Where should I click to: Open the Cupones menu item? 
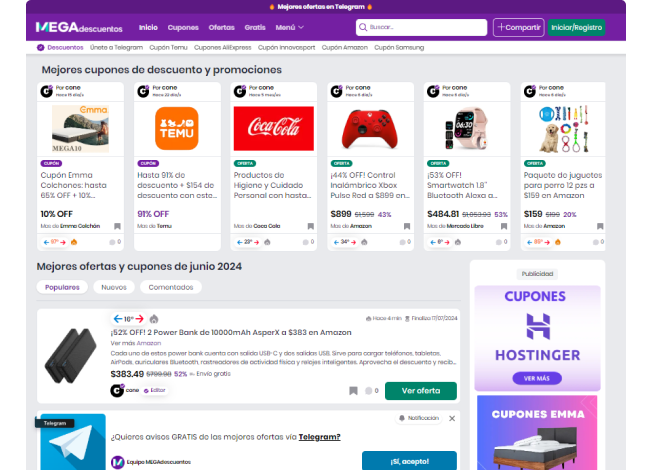coord(183,28)
